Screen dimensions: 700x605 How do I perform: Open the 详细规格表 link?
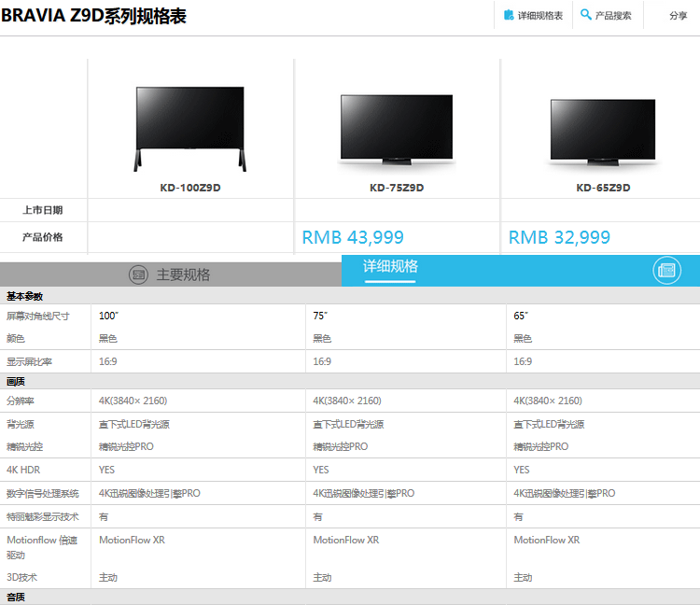point(540,16)
